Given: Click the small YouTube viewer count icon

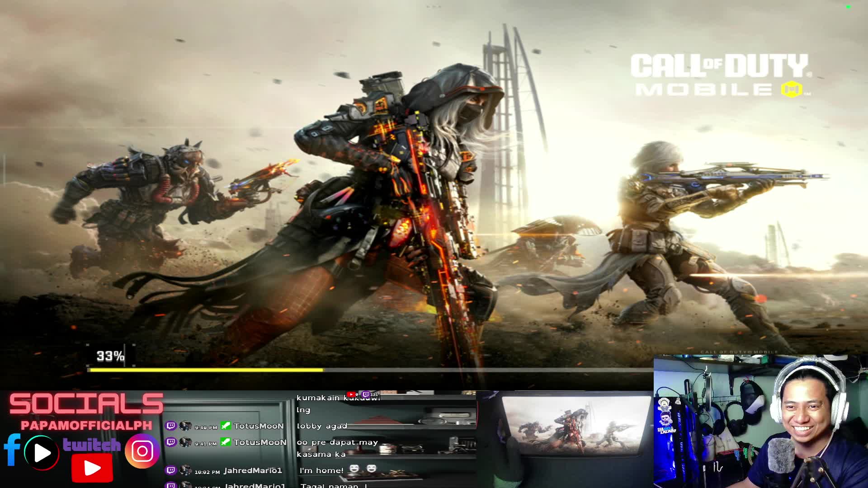Looking at the screenshot, I should (351, 394).
